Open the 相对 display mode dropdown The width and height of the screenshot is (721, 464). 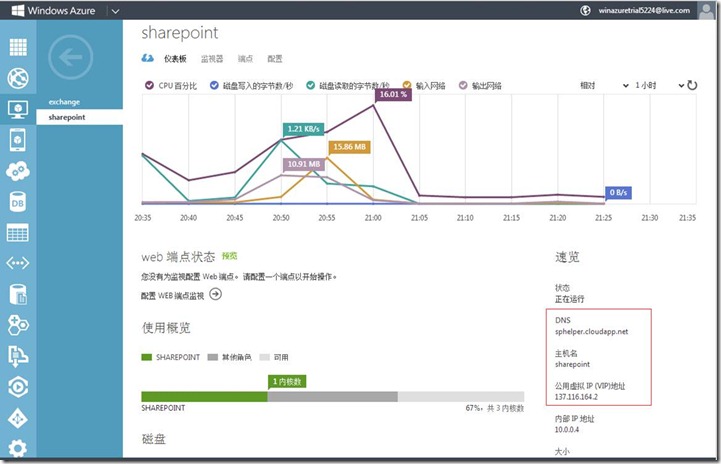604,86
